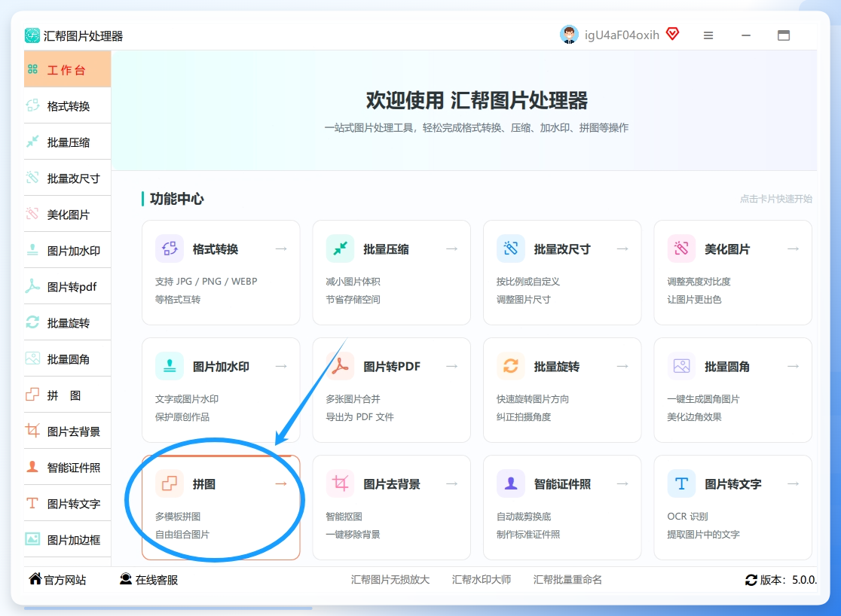Screen dimensions: 841x616
Task: Open 汇帮水印大师 link
Action: [x=481, y=580]
